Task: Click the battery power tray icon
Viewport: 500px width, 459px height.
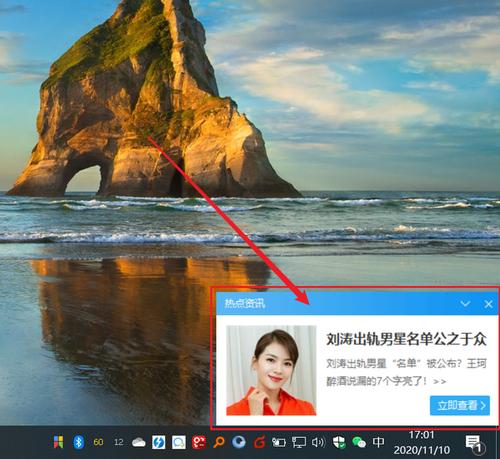Action: [279, 442]
